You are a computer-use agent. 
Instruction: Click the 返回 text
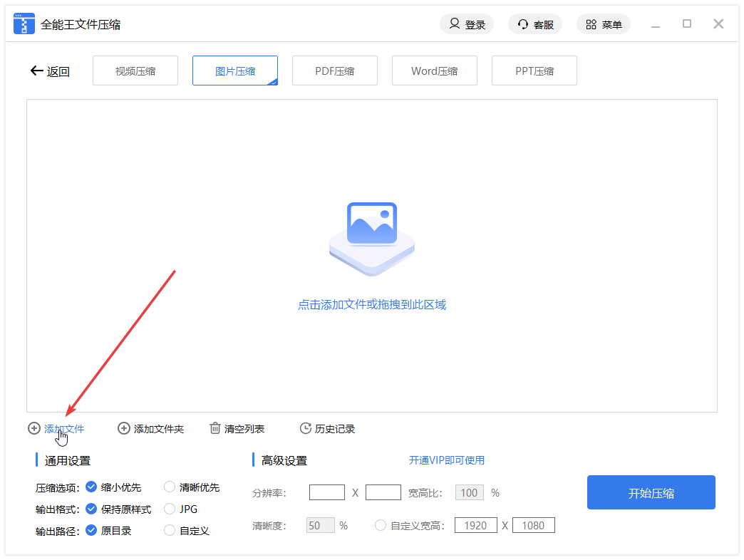click(x=58, y=71)
